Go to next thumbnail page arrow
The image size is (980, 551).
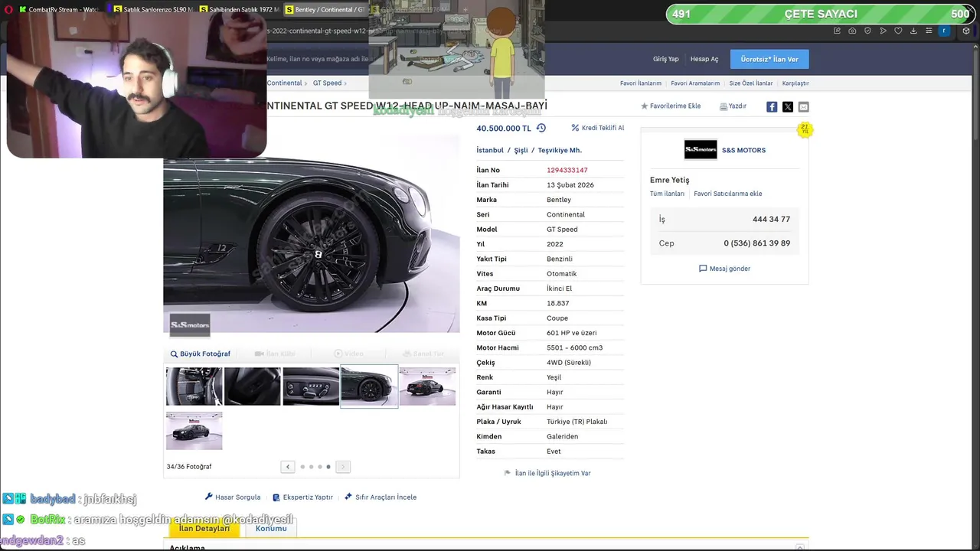pyautogui.click(x=343, y=467)
